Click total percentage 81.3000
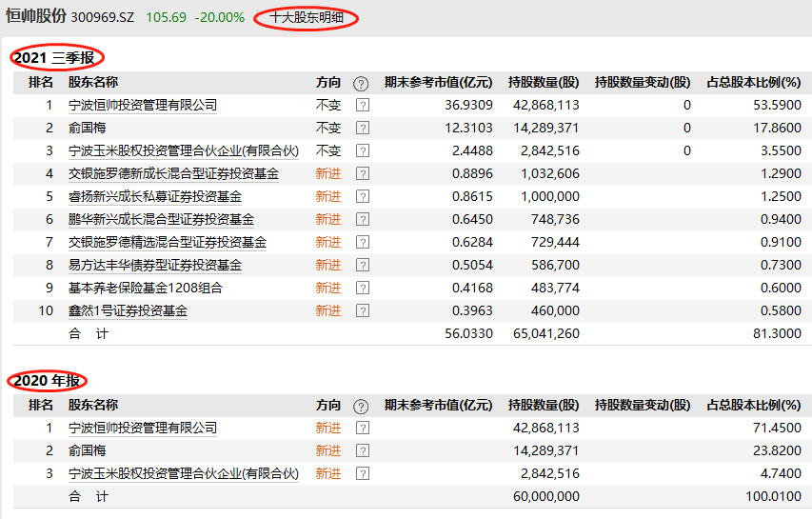812x519 pixels. point(778,333)
